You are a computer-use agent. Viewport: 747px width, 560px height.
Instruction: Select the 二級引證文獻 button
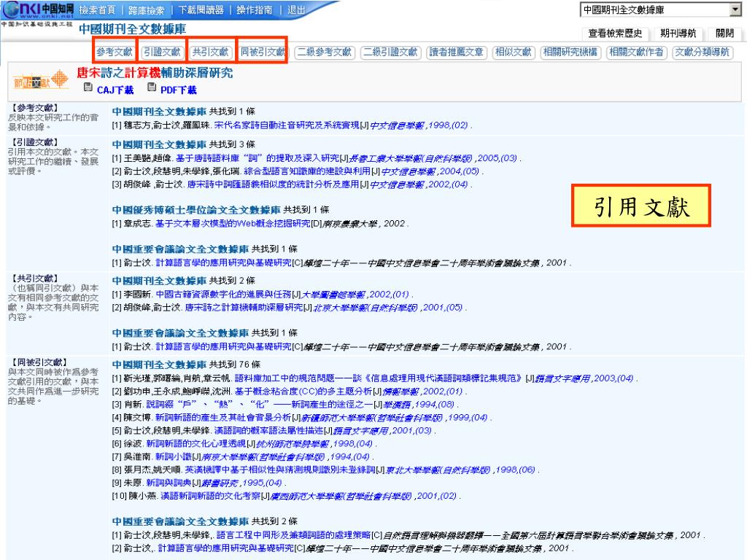pyautogui.click(x=391, y=52)
